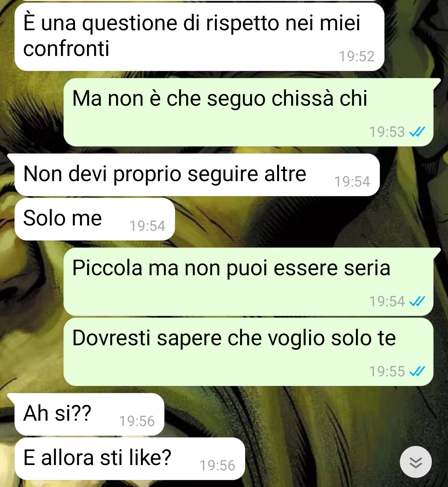
Task: Click blue double-check on 'Piccola ma non puoi' message
Action: click(417, 301)
